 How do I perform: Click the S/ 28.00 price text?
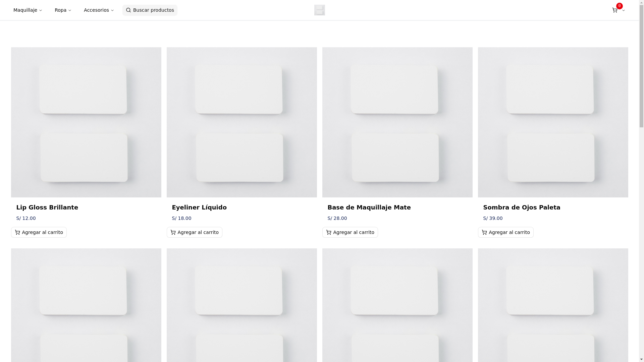[x=337, y=218]
